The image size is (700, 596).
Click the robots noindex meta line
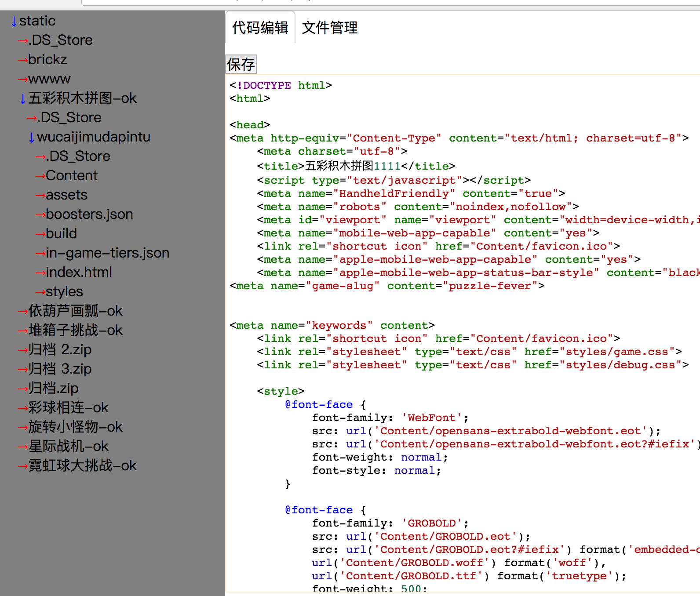click(x=418, y=207)
